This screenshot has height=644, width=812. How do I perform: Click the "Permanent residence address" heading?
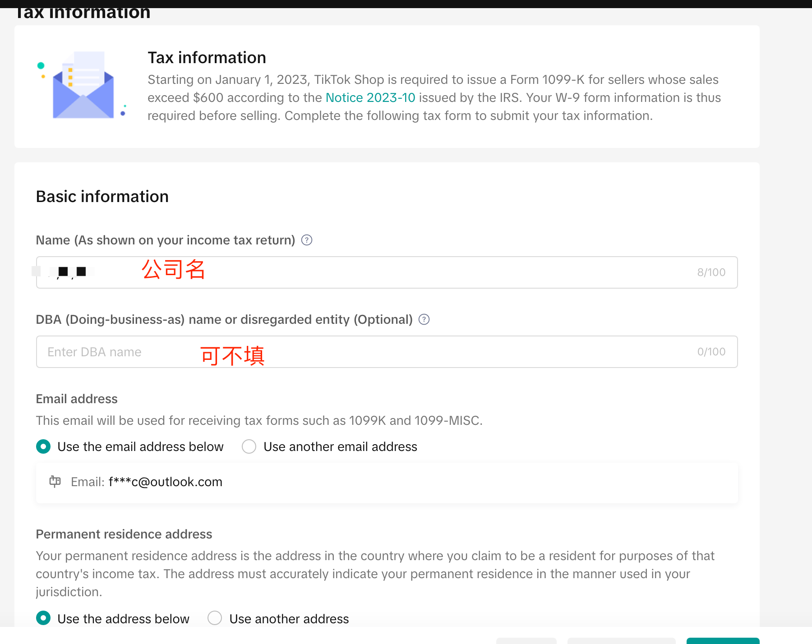tap(124, 534)
